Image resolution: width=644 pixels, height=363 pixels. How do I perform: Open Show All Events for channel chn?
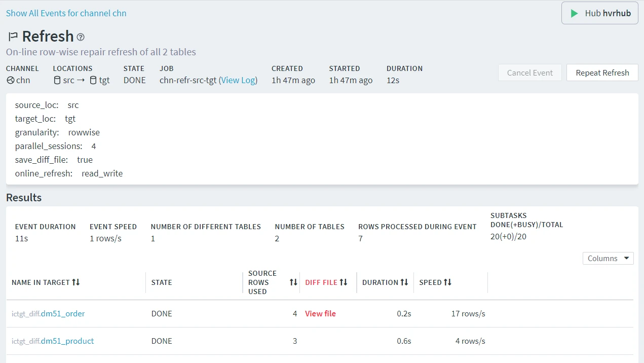(66, 13)
